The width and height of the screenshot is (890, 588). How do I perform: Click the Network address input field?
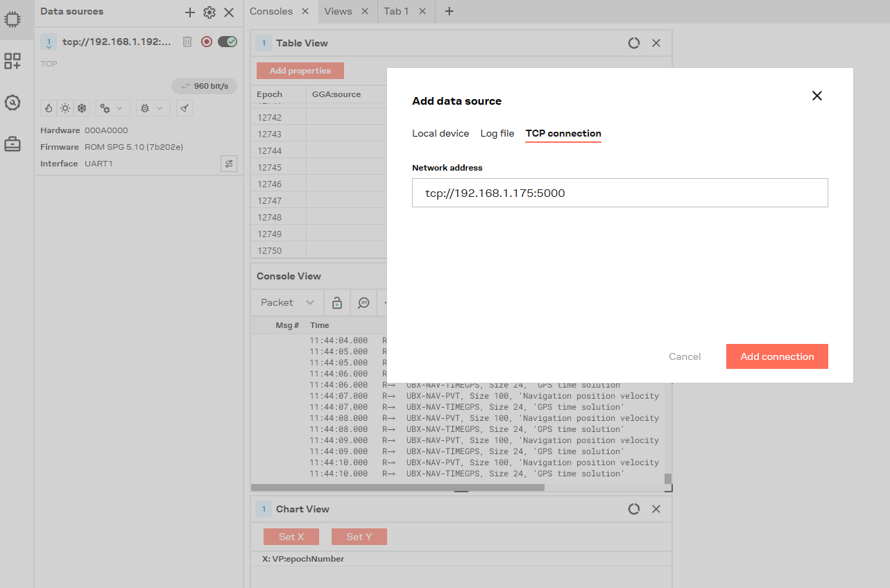(619, 193)
